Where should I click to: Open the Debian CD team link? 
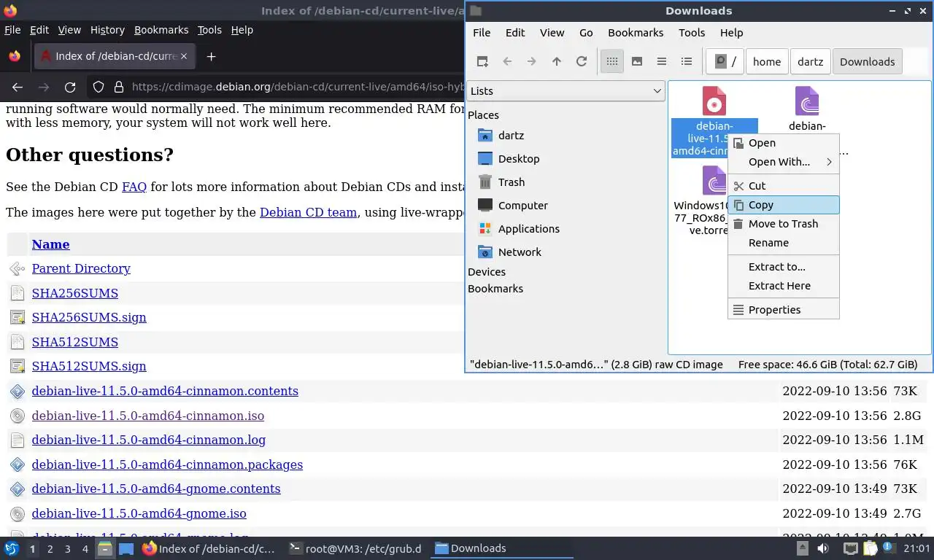click(x=309, y=213)
